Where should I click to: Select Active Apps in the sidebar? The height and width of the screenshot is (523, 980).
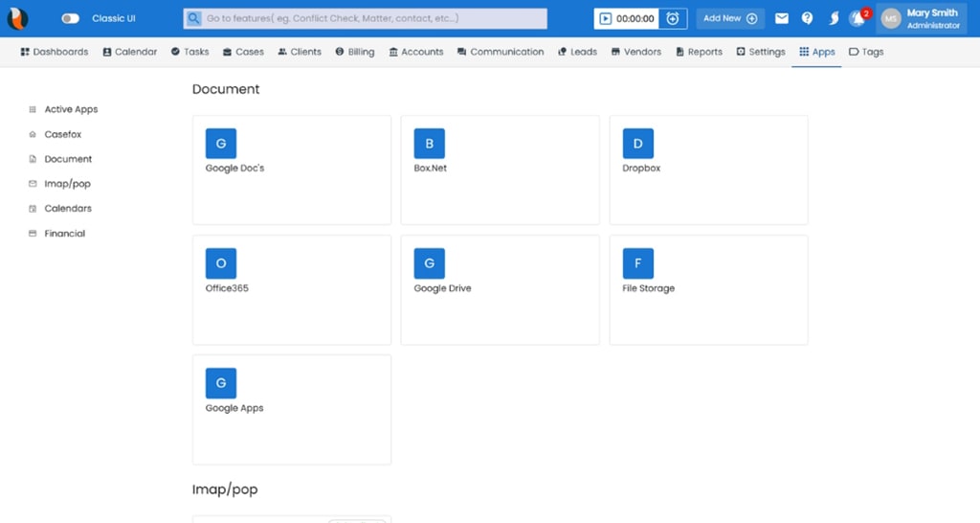point(71,109)
